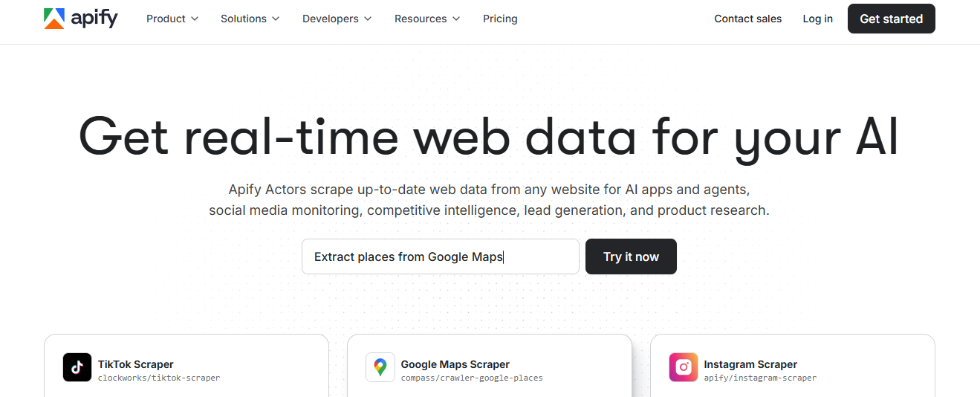Image resolution: width=980 pixels, height=397 pixels.
Task: Open the Google Maps Scraper card title
Action: tap(455, 364)
